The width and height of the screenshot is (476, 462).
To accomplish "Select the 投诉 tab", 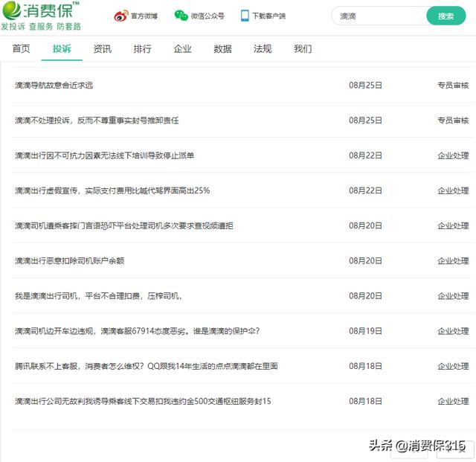I will click(x=62, y=48).
